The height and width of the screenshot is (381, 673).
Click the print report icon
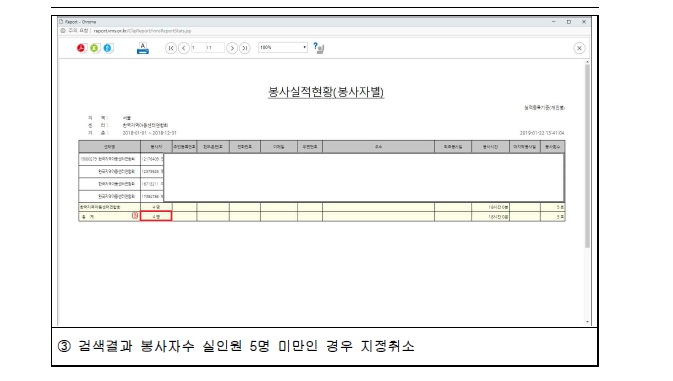click(x=143, y=48)
